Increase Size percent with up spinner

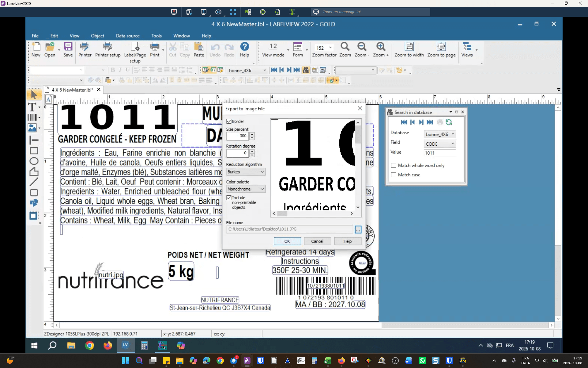[252, 134]
